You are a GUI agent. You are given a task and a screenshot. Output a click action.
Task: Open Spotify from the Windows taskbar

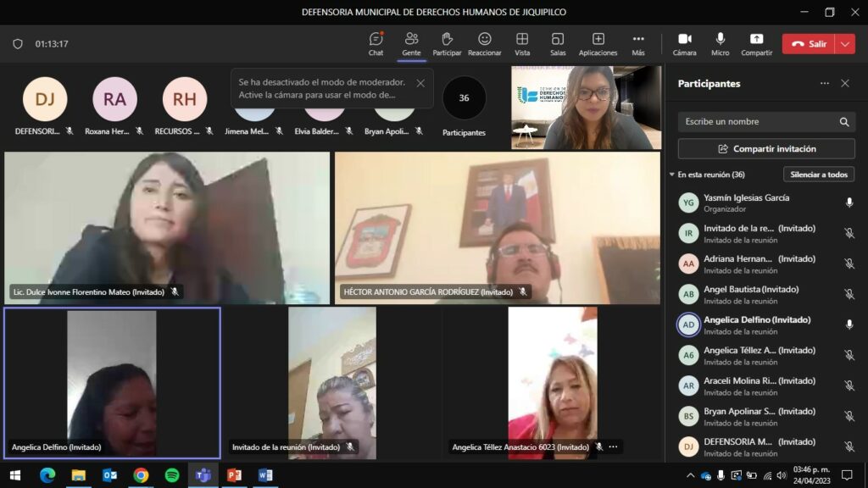point(171,475)
